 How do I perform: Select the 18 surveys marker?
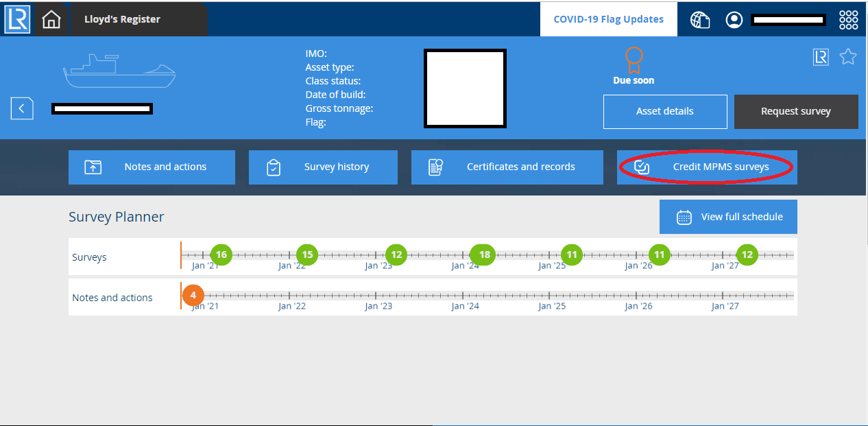(483, 255)
